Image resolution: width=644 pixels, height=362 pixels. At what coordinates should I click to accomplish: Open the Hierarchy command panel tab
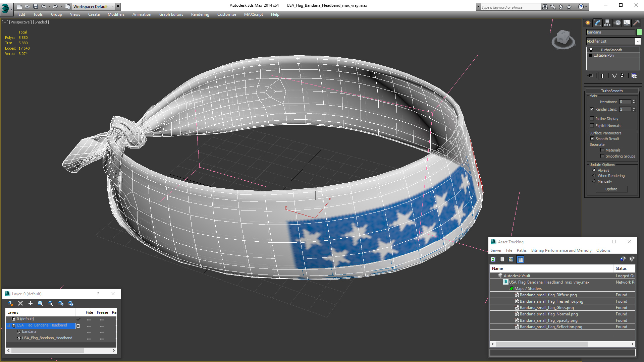pyautogui.click(x=607, y=23)
